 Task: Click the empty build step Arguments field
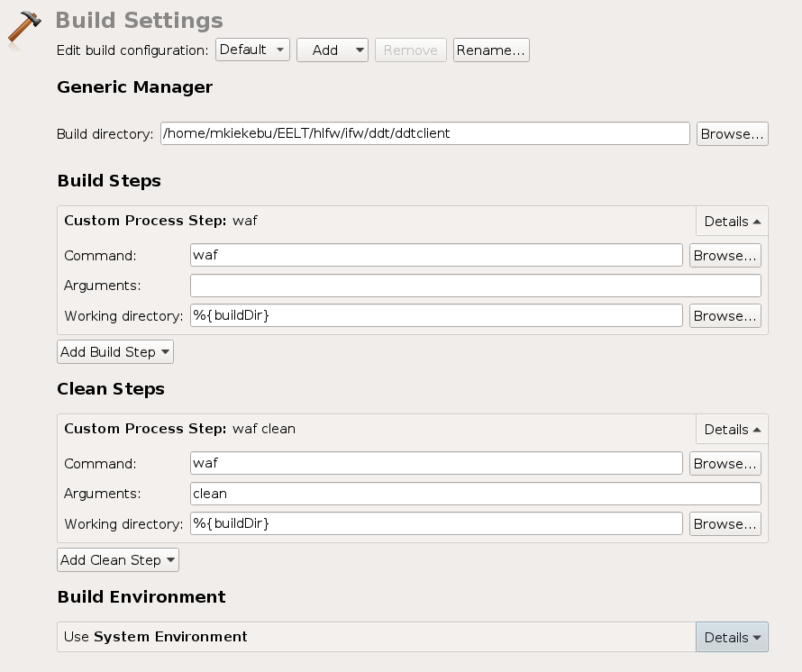point(475,286)
